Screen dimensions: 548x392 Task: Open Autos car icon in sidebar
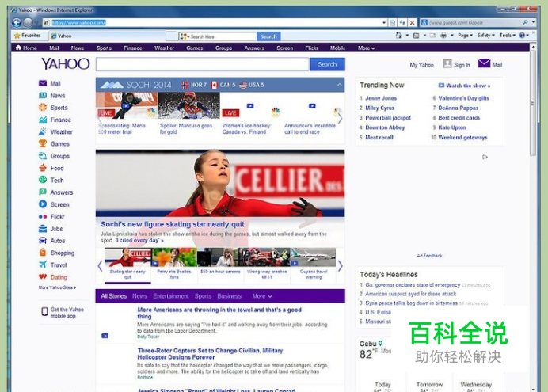[x=43, y=241]
